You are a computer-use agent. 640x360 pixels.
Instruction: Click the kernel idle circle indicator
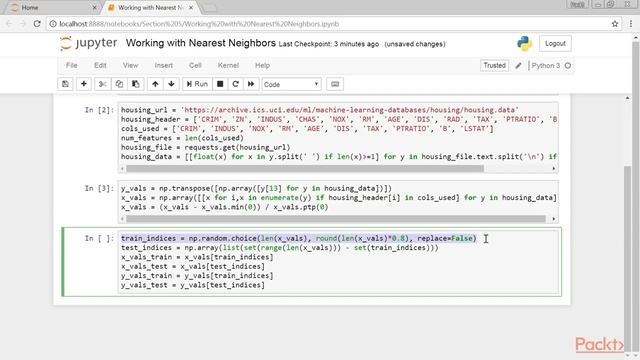tap(568, 65)
